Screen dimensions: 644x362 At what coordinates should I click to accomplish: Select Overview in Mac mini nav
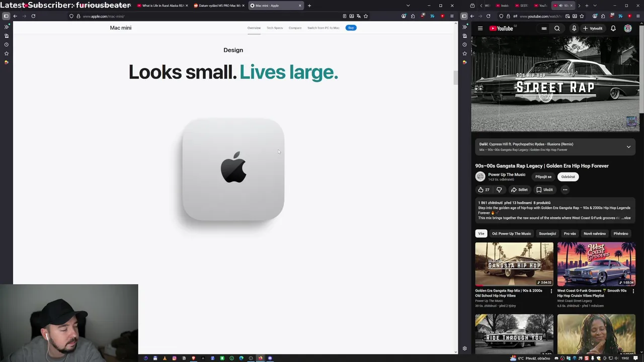[254, 28]
